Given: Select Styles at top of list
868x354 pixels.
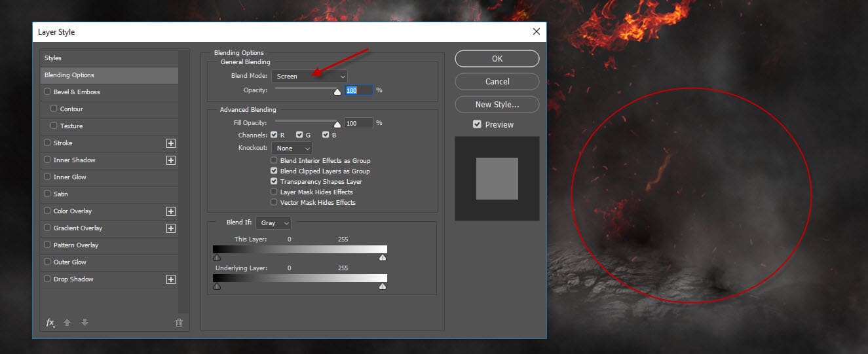Looking at the screenshot, I should click(108, 58).
